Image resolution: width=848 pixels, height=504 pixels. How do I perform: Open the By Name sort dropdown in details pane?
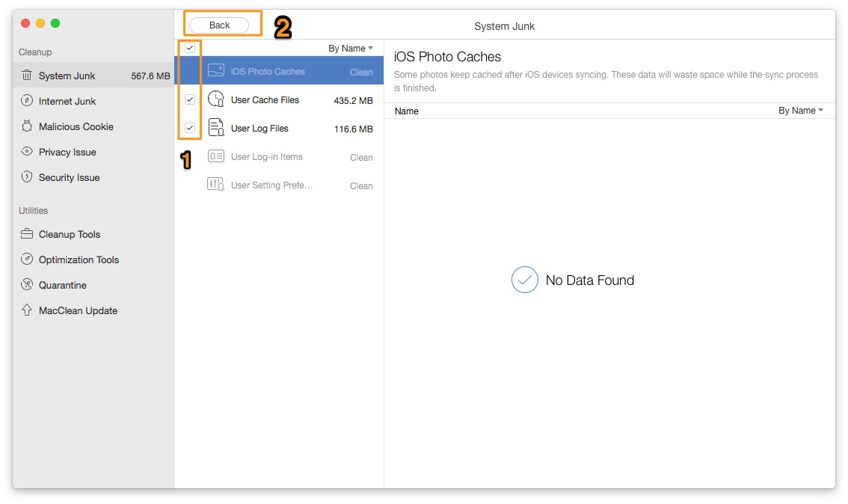click(x=800, y=111)
